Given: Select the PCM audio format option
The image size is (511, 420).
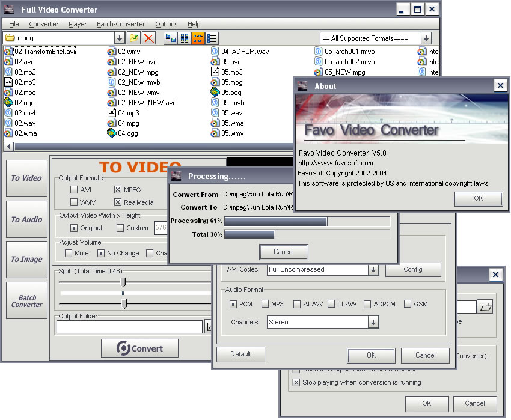Looking at the screenshot, I should point(233,304).
